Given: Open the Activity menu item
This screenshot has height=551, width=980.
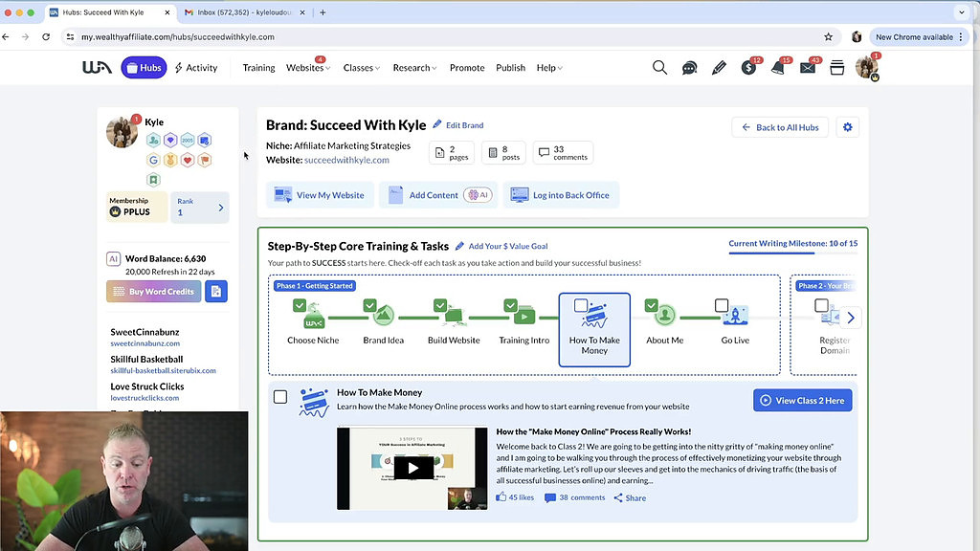Looking at the screenshot, I should [x=196, y=68].
